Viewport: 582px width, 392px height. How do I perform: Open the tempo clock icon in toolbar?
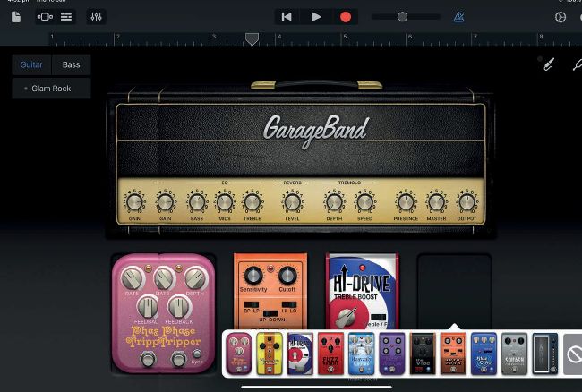coord(561,17)
